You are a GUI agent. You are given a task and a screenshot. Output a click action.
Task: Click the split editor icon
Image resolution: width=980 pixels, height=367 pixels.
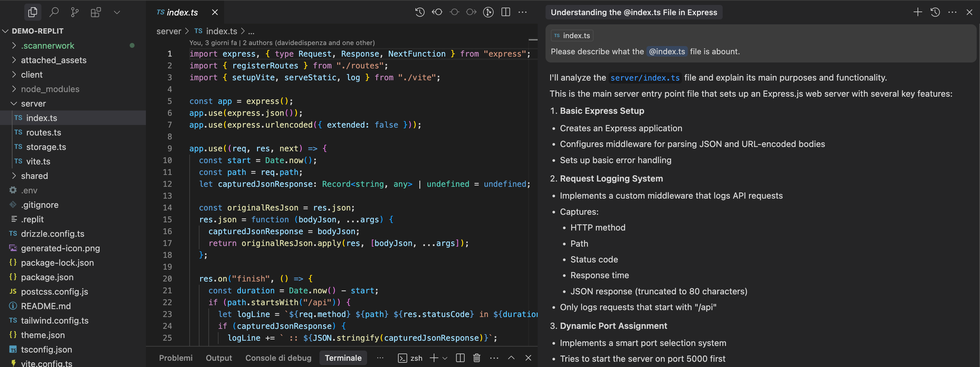[505, 12]
